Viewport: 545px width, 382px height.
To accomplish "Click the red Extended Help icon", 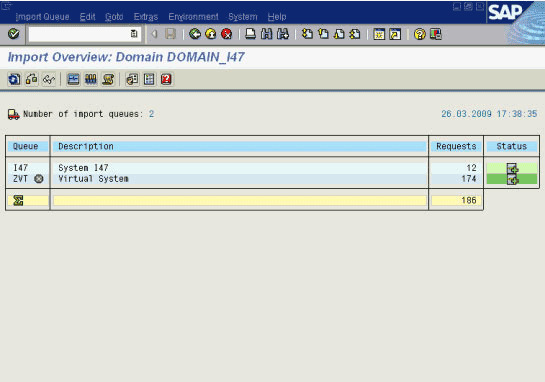I will point(166,79).
